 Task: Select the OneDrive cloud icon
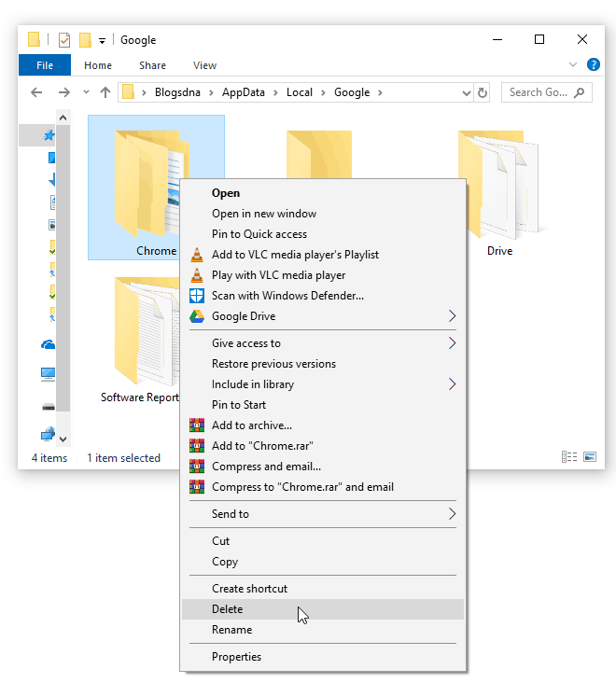(48, 344)
